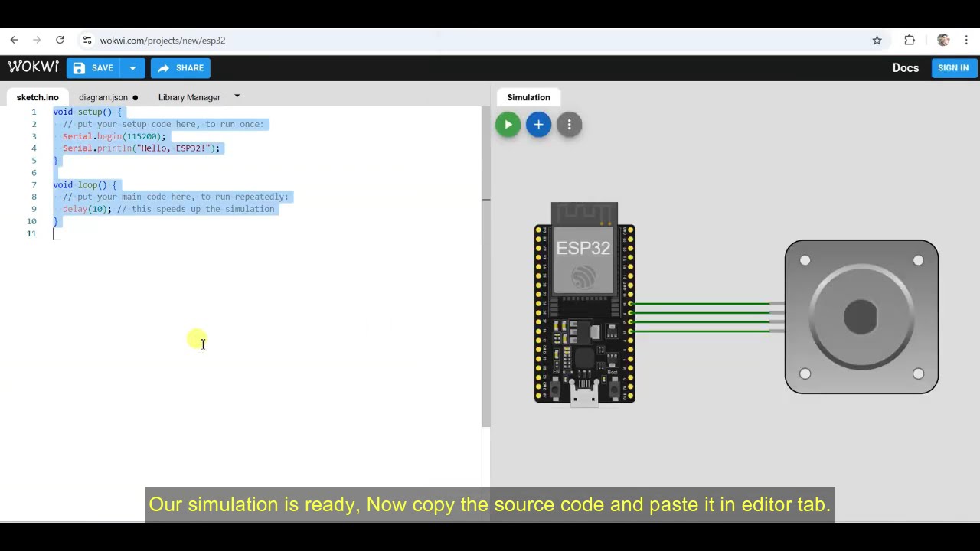Click the browser forward arrow
Viewport: 980px width, 551px height.
click(37, 40)
